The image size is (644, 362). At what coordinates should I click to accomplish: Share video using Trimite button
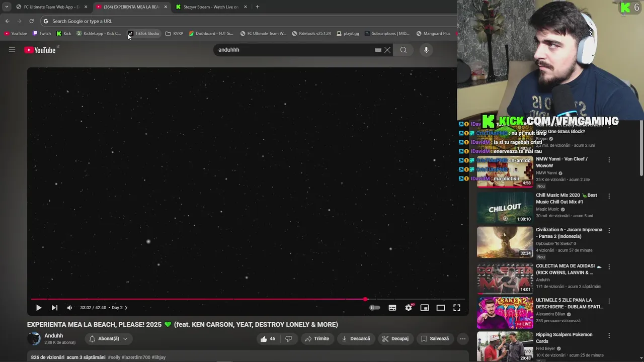317,339
